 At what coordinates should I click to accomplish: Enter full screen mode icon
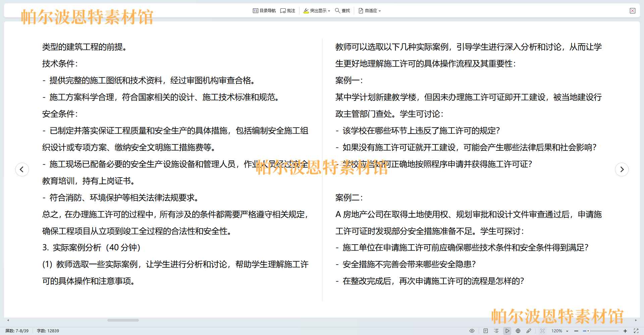point(636,331)
